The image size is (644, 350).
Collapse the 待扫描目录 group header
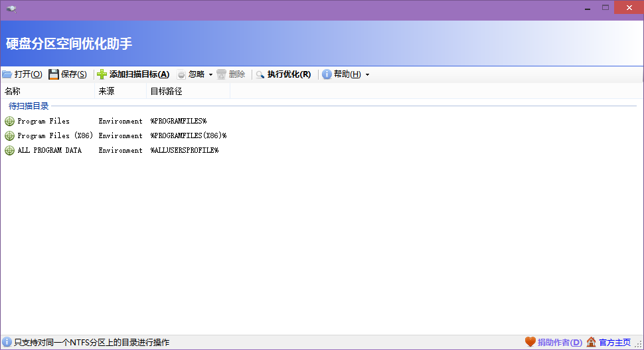tap(29, 106)
